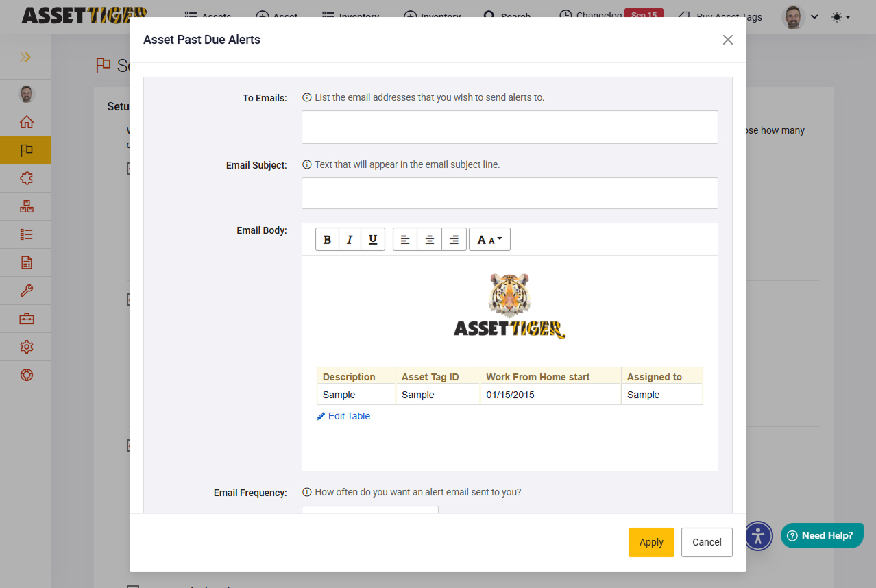Viewport: 876px width, 588px height.
Task: Right align the email body text
Action: point(454,239)
